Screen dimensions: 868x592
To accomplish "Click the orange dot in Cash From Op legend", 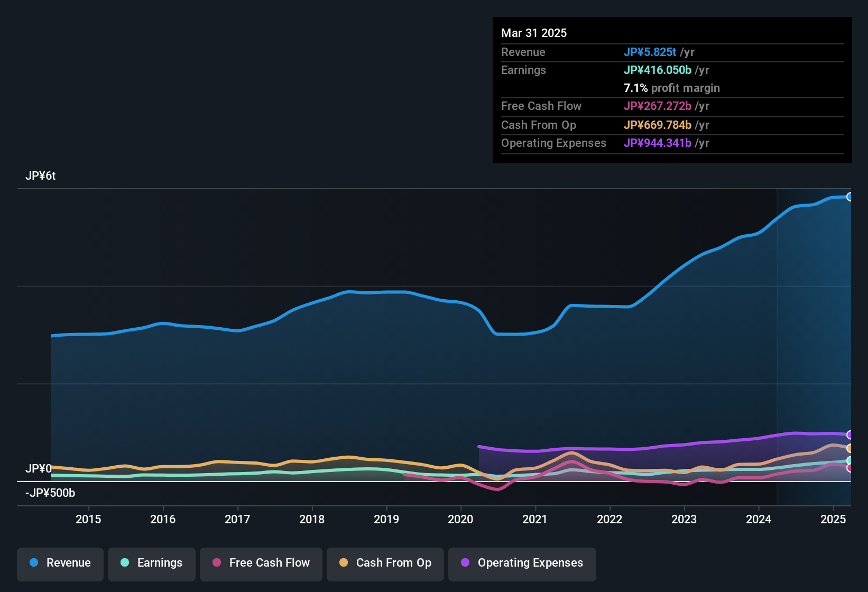I will point(344,562).
